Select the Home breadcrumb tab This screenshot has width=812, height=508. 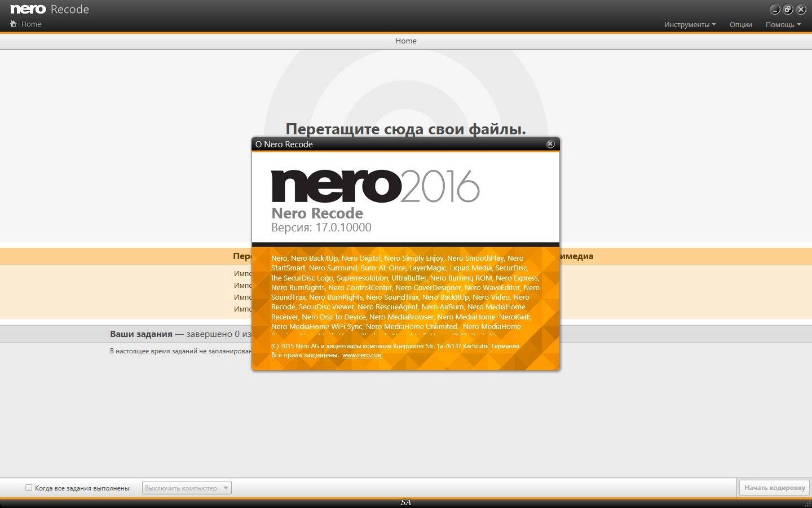point(406,41)
